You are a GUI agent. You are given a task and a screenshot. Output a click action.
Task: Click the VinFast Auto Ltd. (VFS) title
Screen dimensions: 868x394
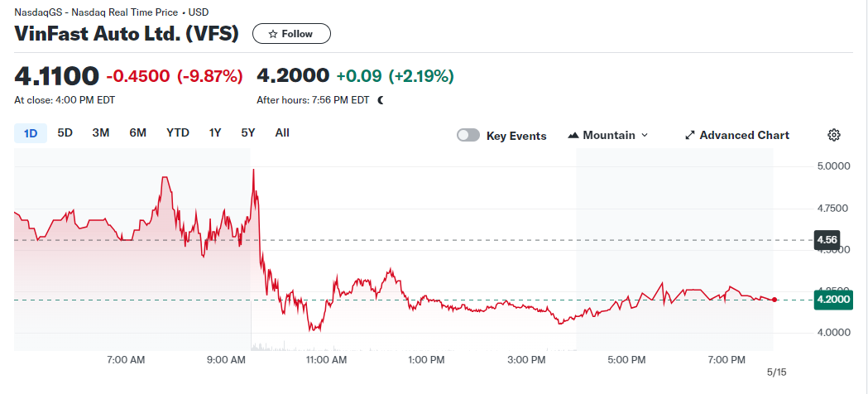[x=127, y=34]
